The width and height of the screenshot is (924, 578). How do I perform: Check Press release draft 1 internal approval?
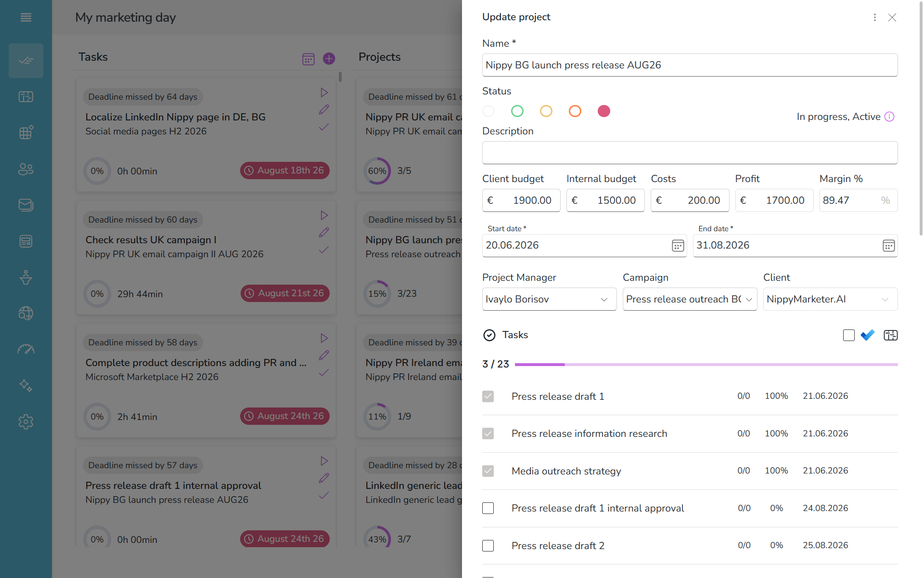pyautogui.click(x=488, y=508)
